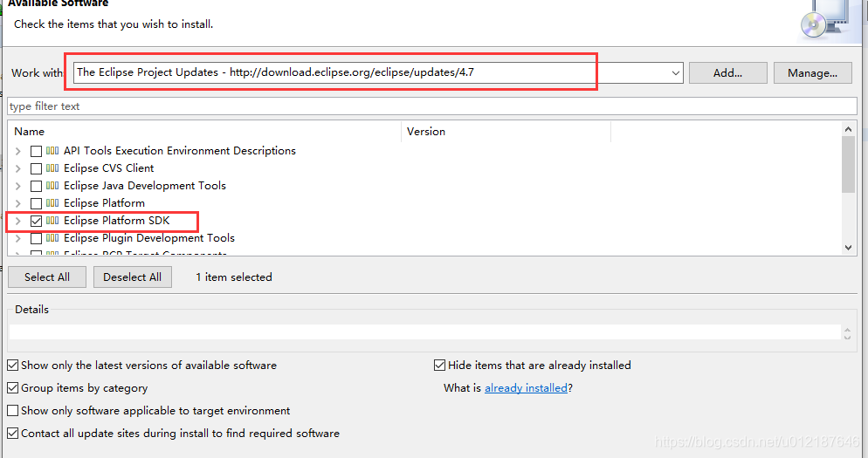Expand the Eclipse Platform SDK node
Image resolution: width=868 pixels, height=458 pixels.
click(18, 221)
